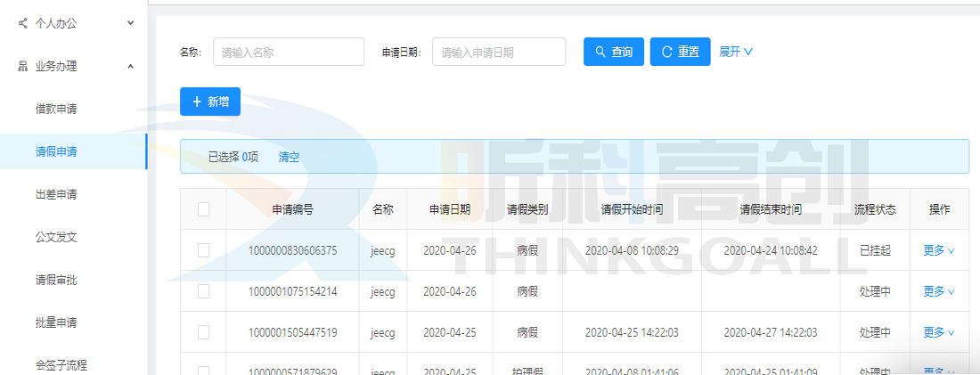
Task: Click the 请假结束时间 column header
Action: tap(771, 210)
